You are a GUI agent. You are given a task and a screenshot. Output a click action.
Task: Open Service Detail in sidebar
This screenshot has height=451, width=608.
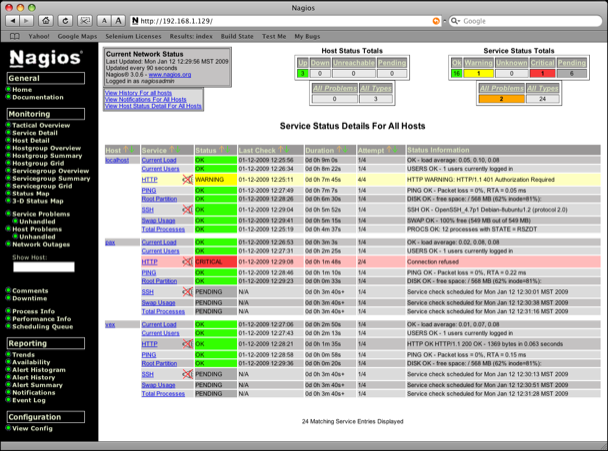point(35,133)
